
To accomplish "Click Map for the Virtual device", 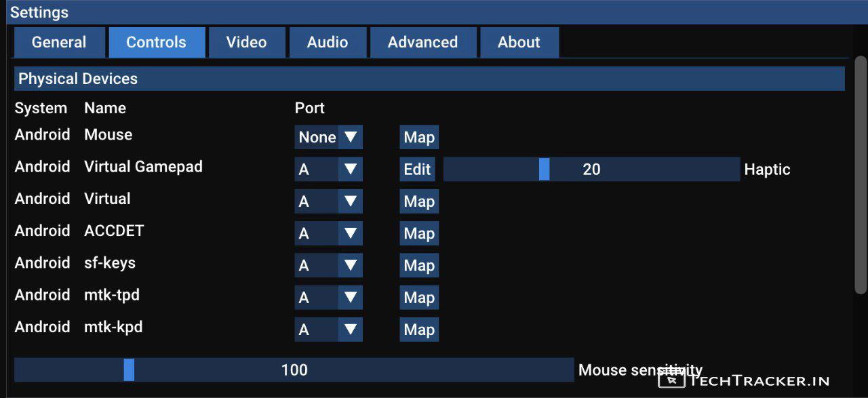I will (x=418, y=201).
